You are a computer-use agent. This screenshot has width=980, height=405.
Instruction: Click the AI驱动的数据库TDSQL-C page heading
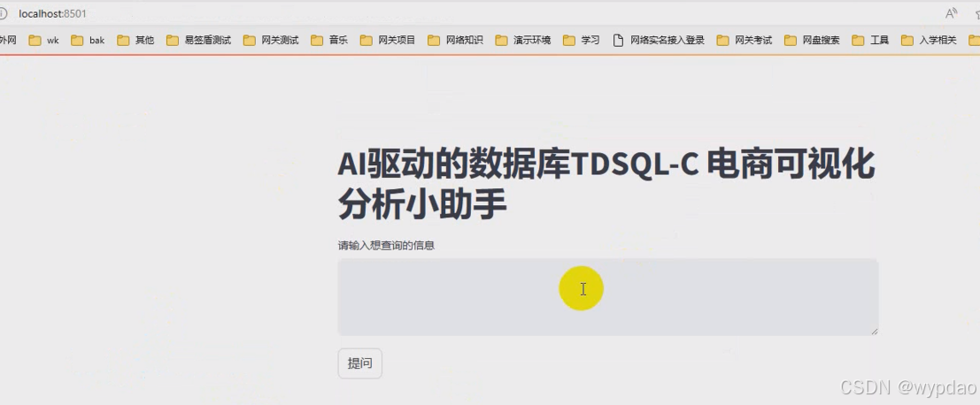pos(606,185)
